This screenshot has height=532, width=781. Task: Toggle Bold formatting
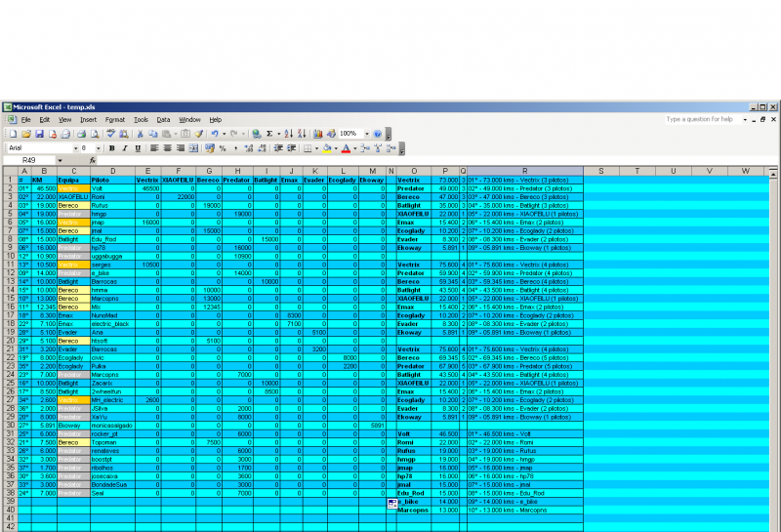click(112, 148)
